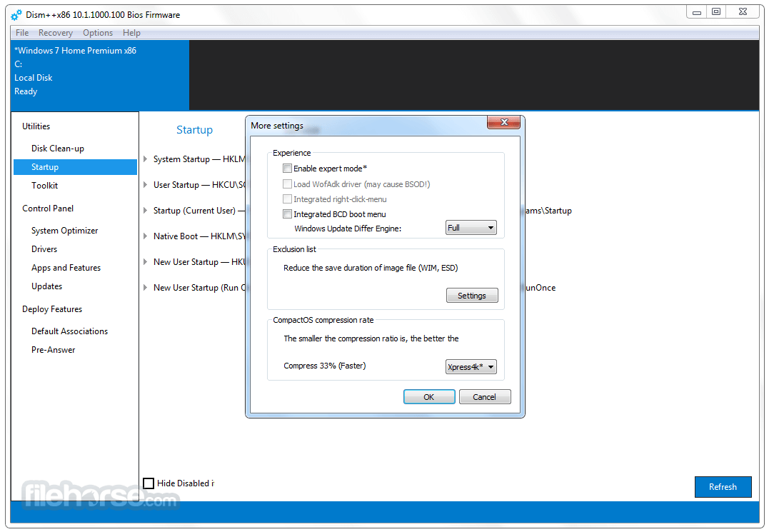Select Windows 7 Home Premium x86 image tile
This screenshot has height=532, width=769.
[x=99, y=75]
